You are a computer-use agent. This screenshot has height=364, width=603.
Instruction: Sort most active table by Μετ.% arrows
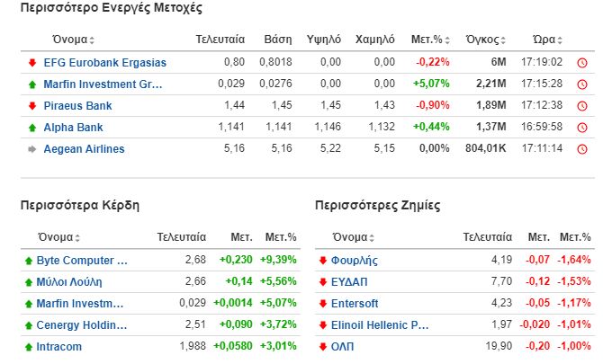pyautogui.click(x=447, y=40)
